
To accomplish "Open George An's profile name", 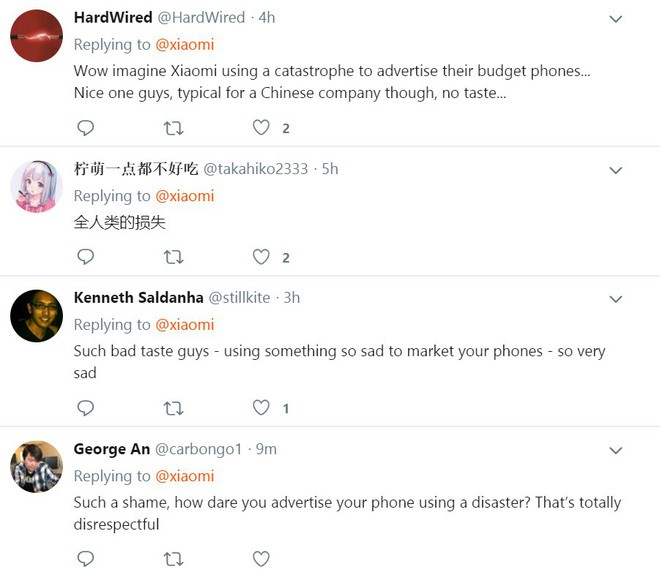I will [112, 449].
